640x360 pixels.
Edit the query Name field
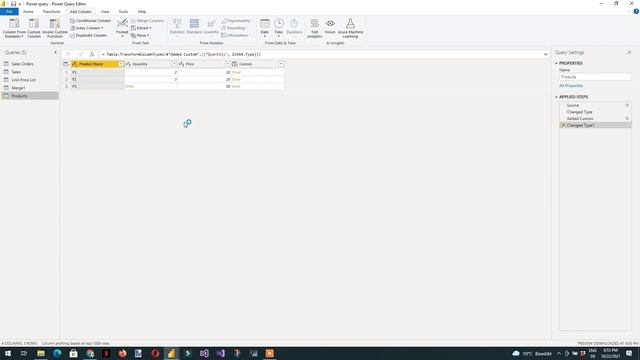click(595, 77)
